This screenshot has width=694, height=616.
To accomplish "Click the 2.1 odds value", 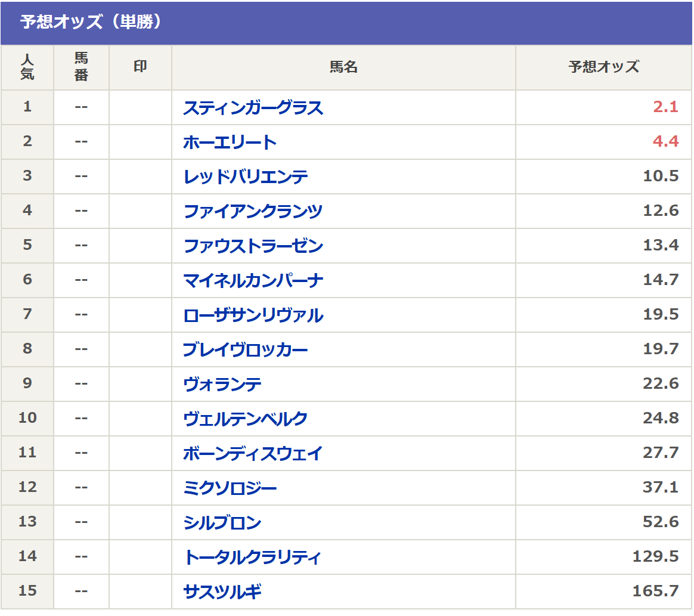I will [x=665, y=107].
